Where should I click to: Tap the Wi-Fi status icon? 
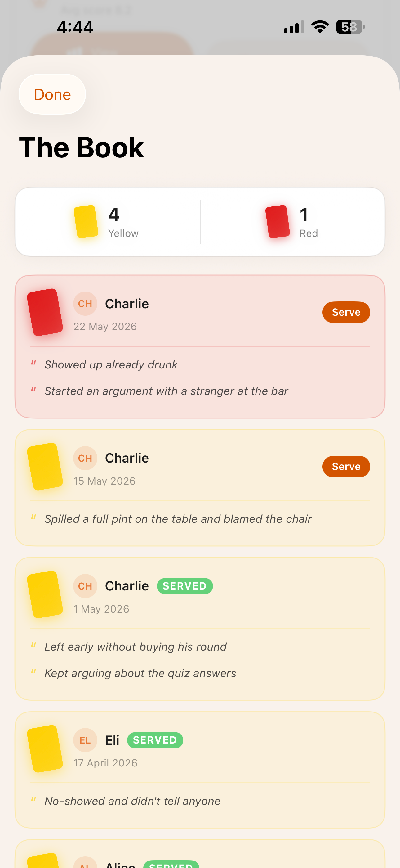click(320, 27)
